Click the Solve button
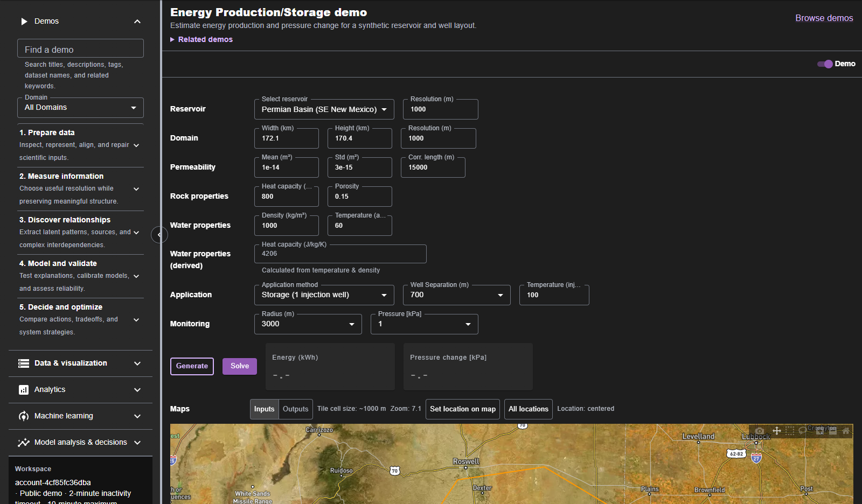 [x=240, y=366]
